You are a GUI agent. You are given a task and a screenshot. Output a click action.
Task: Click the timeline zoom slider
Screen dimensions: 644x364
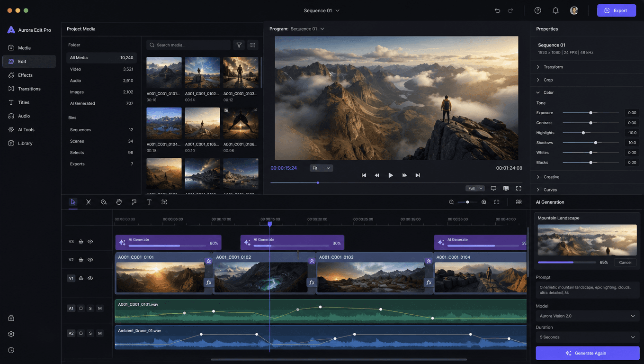(467, 202)
